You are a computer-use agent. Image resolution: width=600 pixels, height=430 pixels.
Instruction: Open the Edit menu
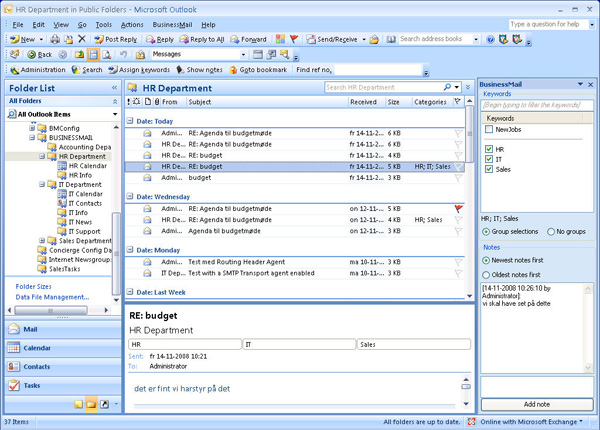click(x=38, y=24)
